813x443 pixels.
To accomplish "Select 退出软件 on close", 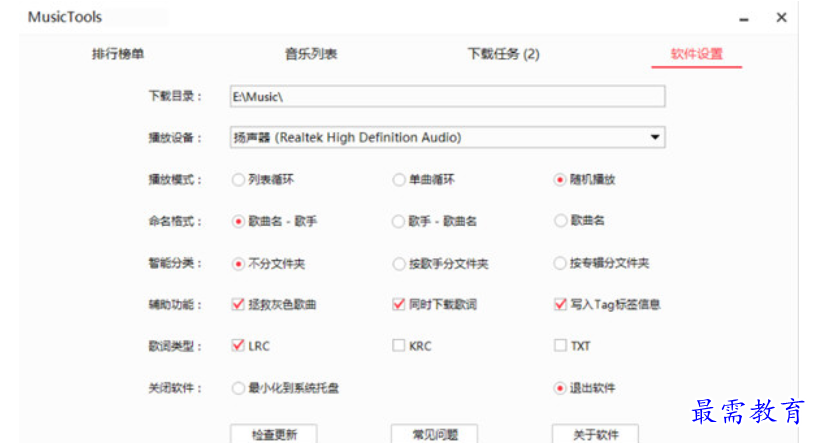I will pyautogui.click(x=559, y=388).
